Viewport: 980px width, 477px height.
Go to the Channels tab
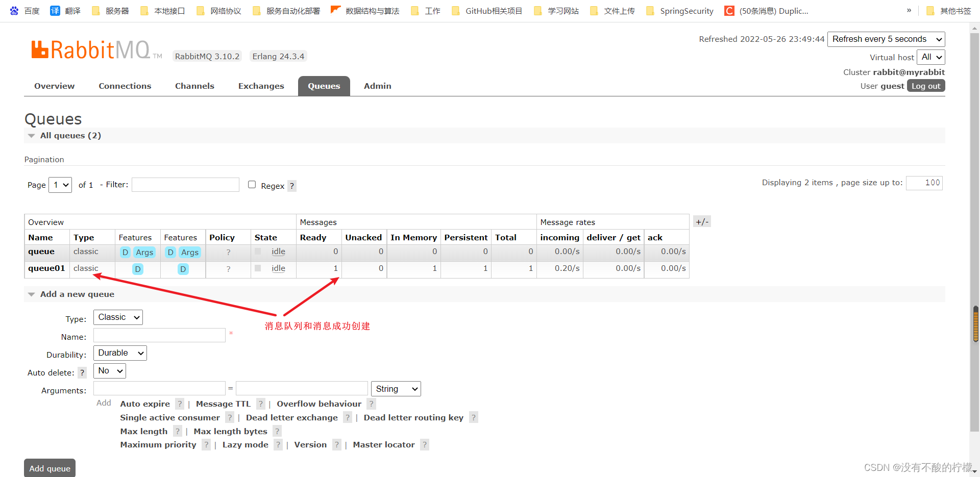coord(194,86)
